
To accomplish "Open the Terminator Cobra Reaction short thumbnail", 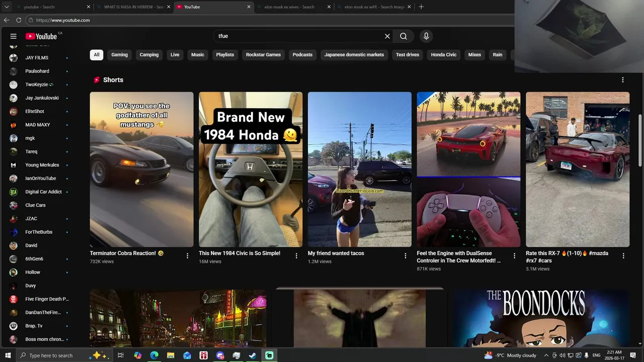I will (x=141, y=169).
